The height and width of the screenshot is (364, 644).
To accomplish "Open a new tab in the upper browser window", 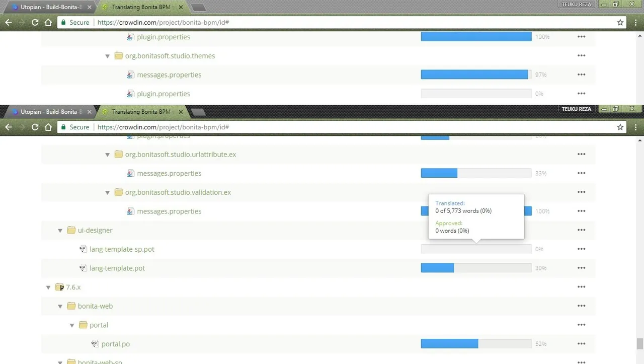I will click(x=198, y=8).
